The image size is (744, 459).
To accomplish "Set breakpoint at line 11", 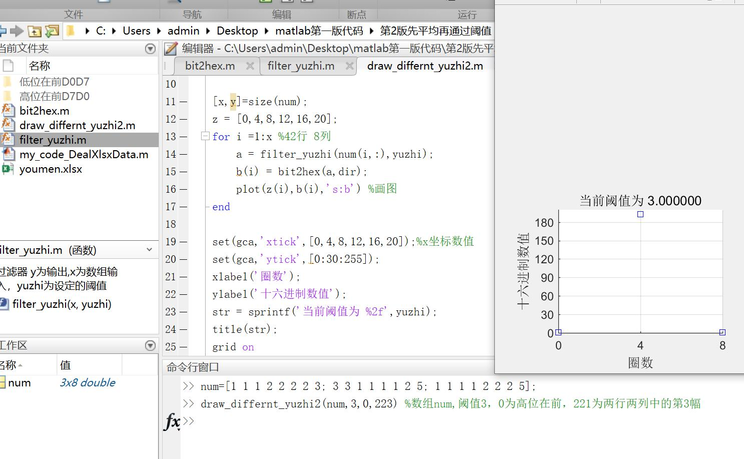I will coord(183,102).
